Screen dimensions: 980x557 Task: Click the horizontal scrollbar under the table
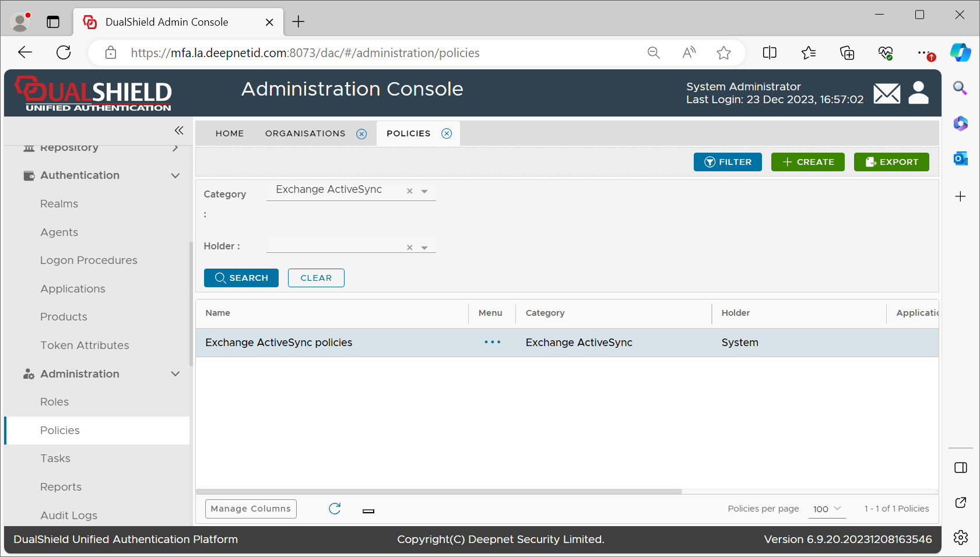pos(438,491)
